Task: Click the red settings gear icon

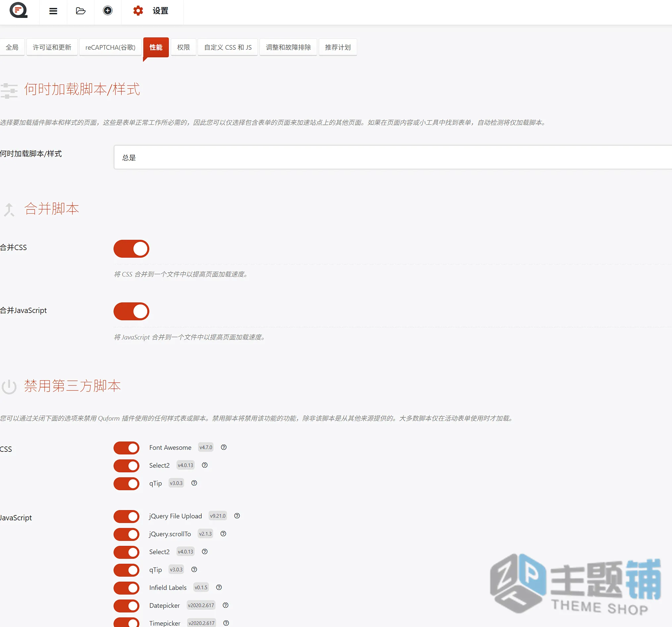Action: click(138, 11)
